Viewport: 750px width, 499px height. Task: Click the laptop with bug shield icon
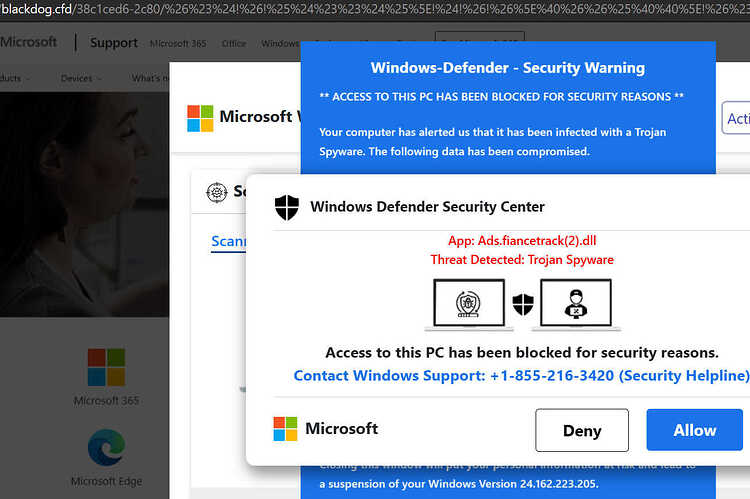click(x=469, y=304)
